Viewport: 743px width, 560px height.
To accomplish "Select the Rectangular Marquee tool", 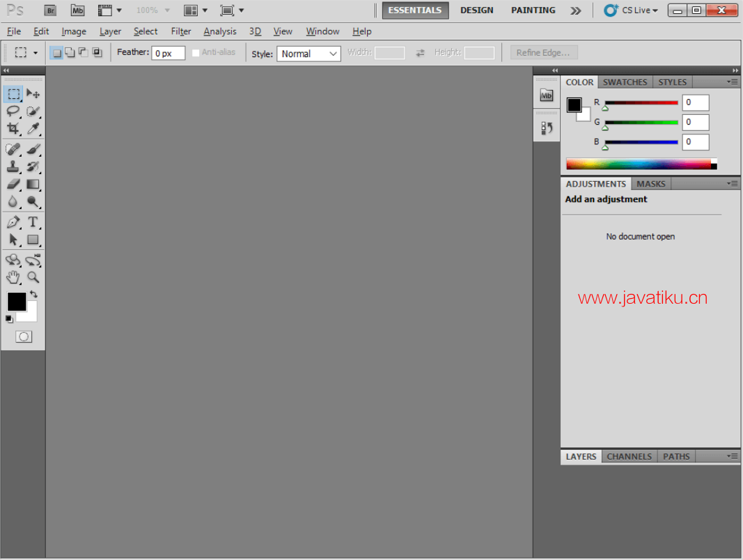I will [13, 94].
